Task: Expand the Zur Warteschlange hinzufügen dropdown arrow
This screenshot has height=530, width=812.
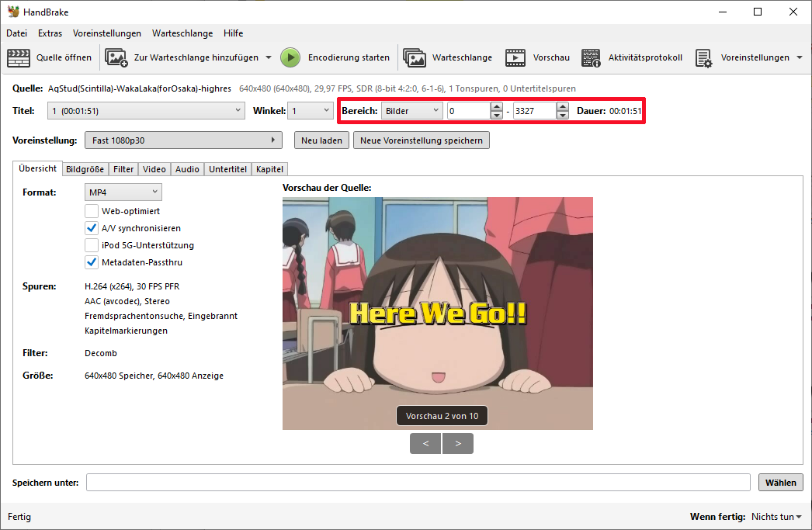Action: click(269, 57)
